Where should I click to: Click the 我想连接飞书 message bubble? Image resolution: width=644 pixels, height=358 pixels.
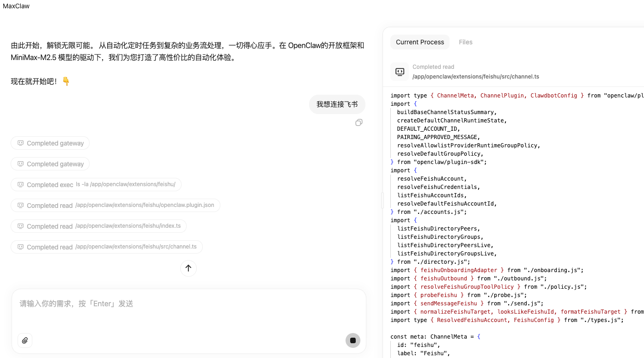337,104
